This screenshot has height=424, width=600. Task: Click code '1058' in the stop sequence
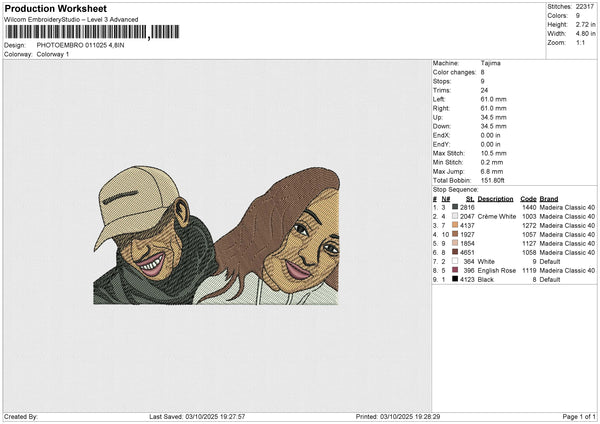coord(529,253)
